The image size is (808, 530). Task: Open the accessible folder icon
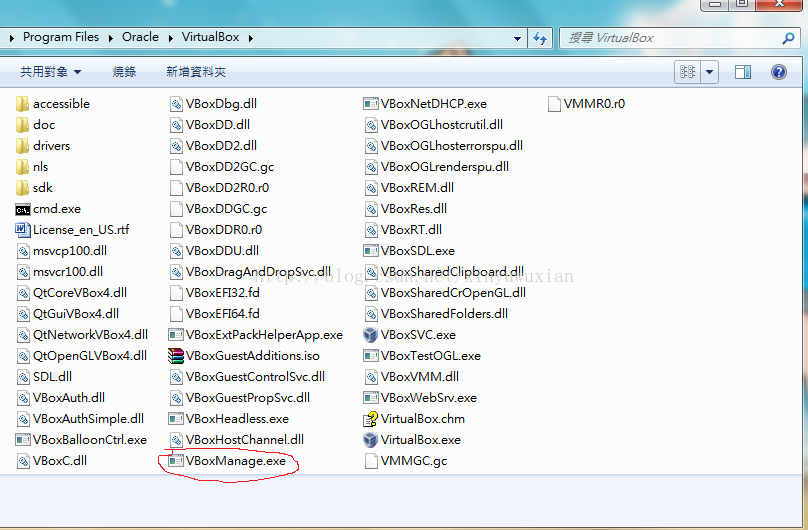click(22, 104)
